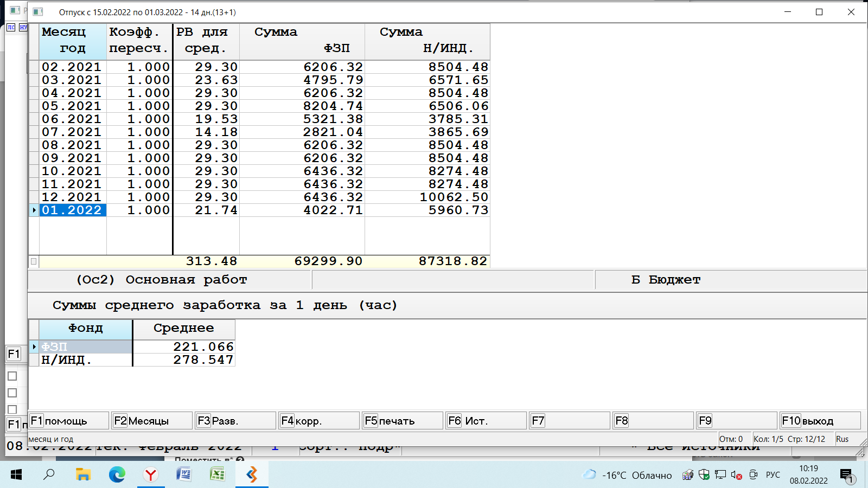Click the 23.63 РВ value
The image size is (868, 488).
click(216, 80)
